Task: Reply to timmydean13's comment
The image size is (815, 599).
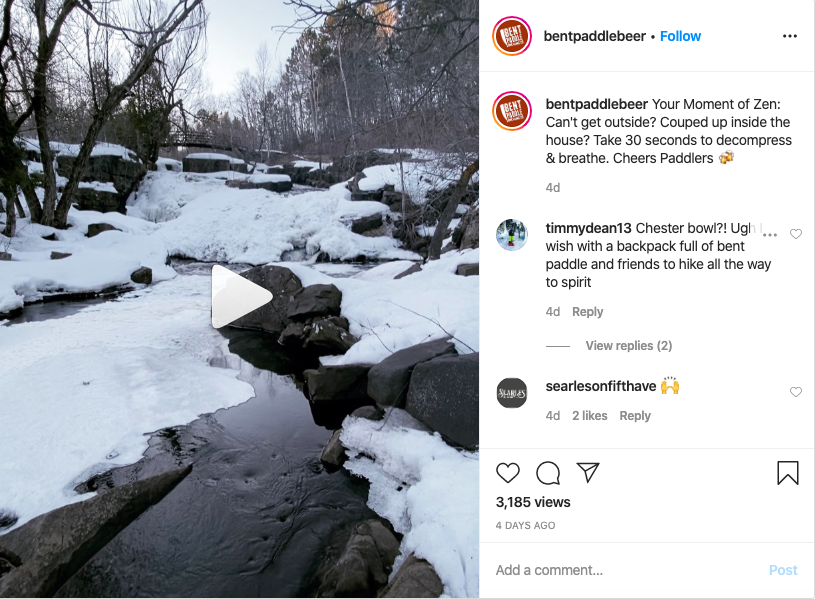Action: (587, 312)
